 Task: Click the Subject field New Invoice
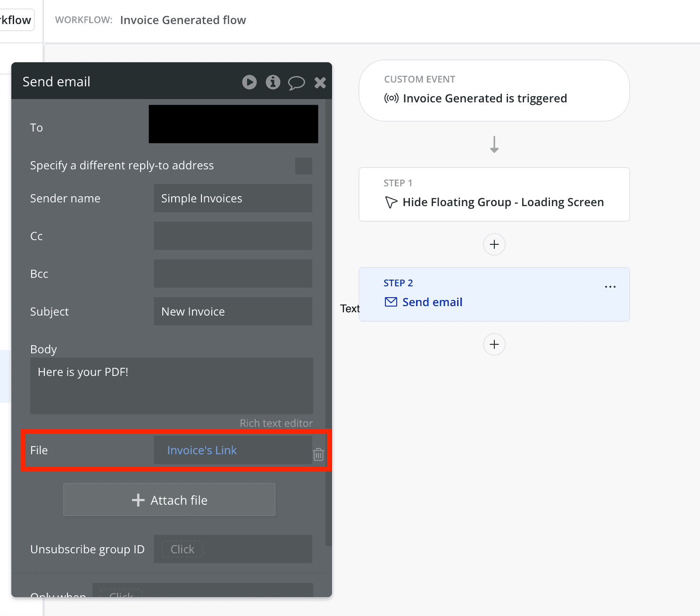[x=233, y=311]
